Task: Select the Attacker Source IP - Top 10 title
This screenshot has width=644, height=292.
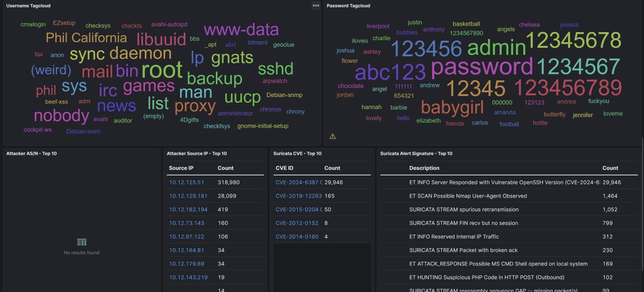Action: coord(196,154)
